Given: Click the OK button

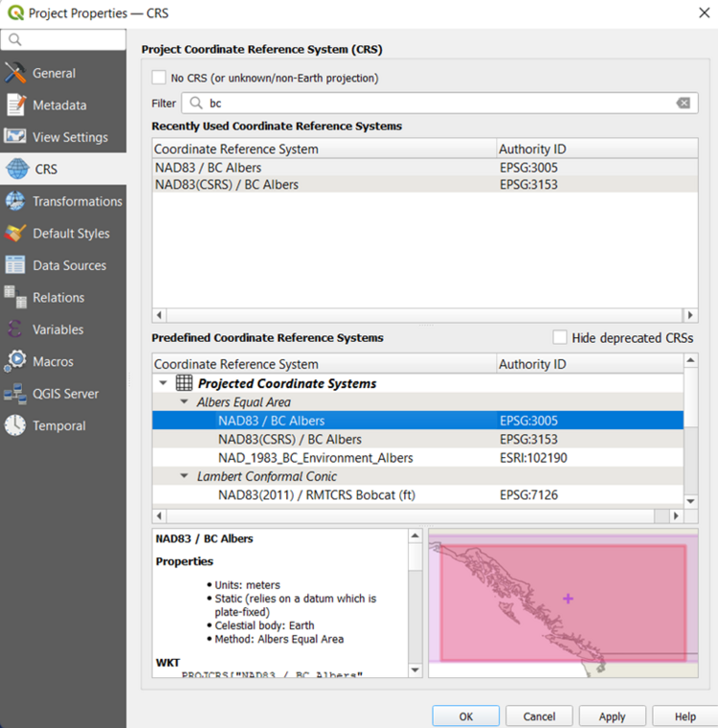Looking at the screenshot, I should point(465,716).
